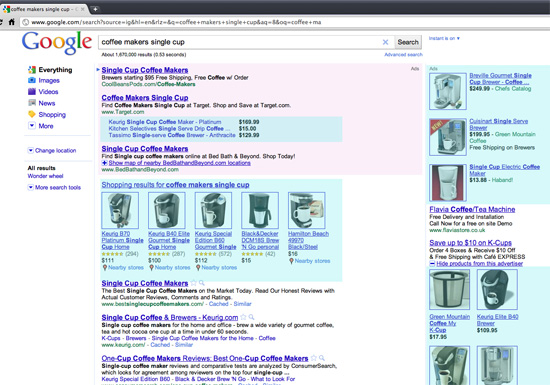Open Images search icon in sidebar

pyautogui.click(x=32, y=80)
